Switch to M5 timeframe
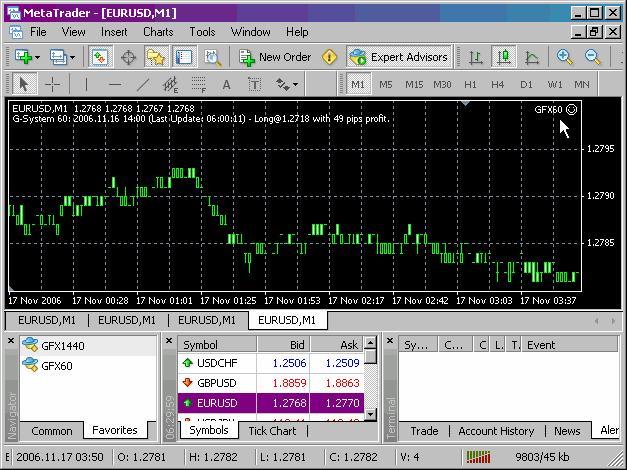 pos(386,84)
